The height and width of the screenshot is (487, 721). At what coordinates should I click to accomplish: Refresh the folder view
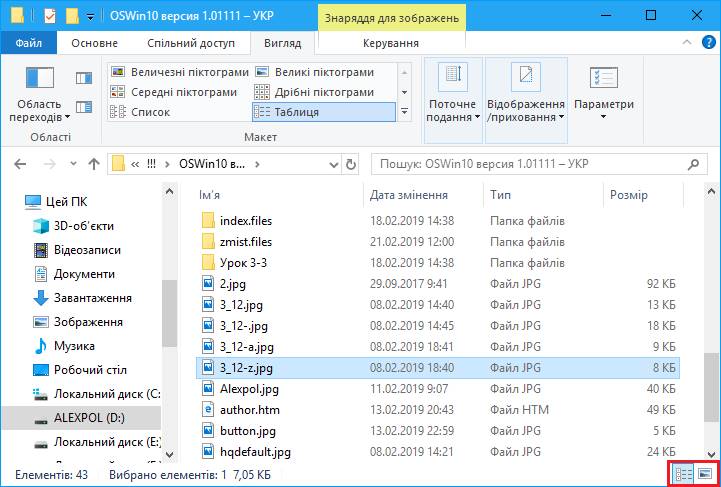click(x=351, y=165)
